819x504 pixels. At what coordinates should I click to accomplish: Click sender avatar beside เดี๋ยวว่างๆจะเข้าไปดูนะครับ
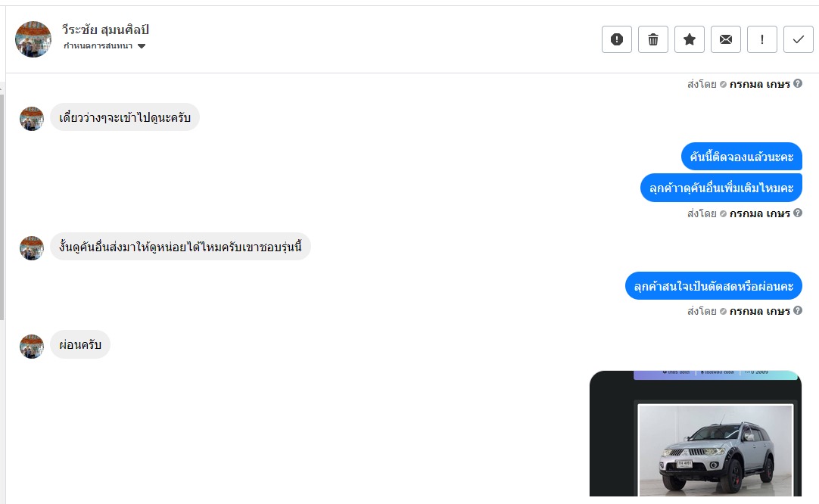coord(32,119)
